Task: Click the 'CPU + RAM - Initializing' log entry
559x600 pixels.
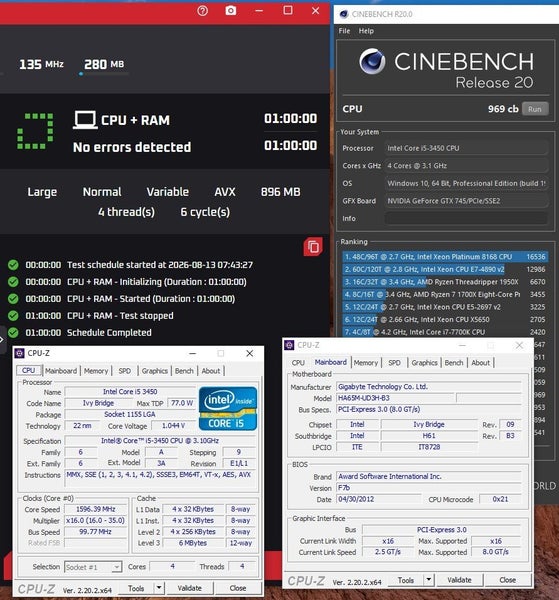Action: point(127,282)
